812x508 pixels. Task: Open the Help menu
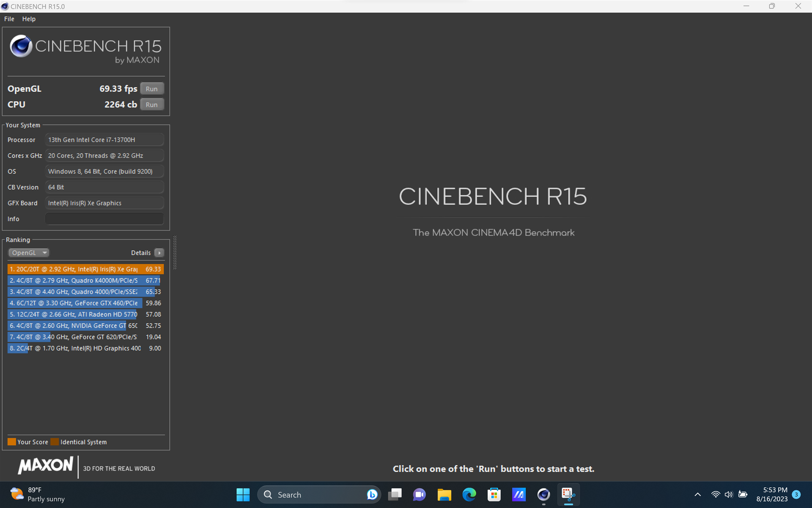pos(29,19)
